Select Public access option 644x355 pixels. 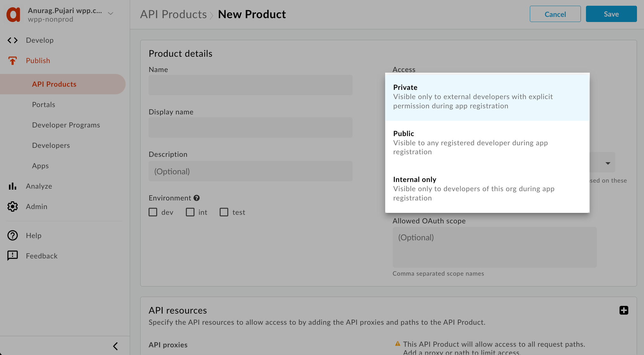click(487, 142)
